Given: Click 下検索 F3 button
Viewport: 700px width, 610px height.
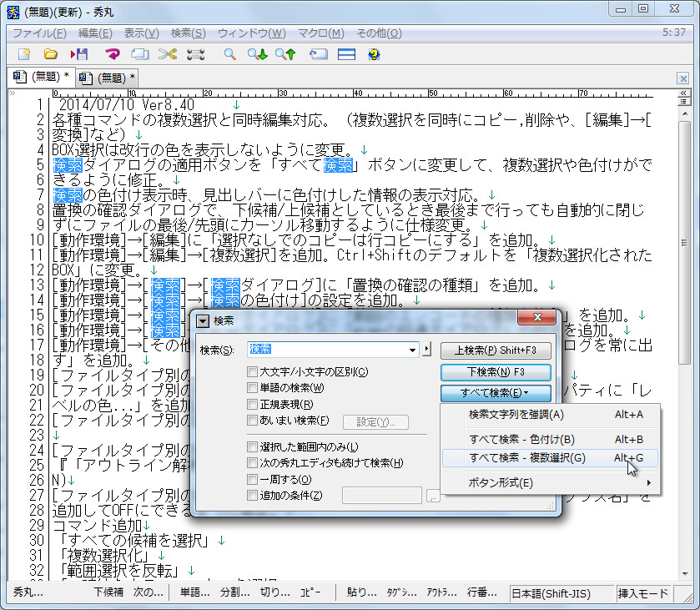Looking at the screenshot, I should [x=496, y=372].
